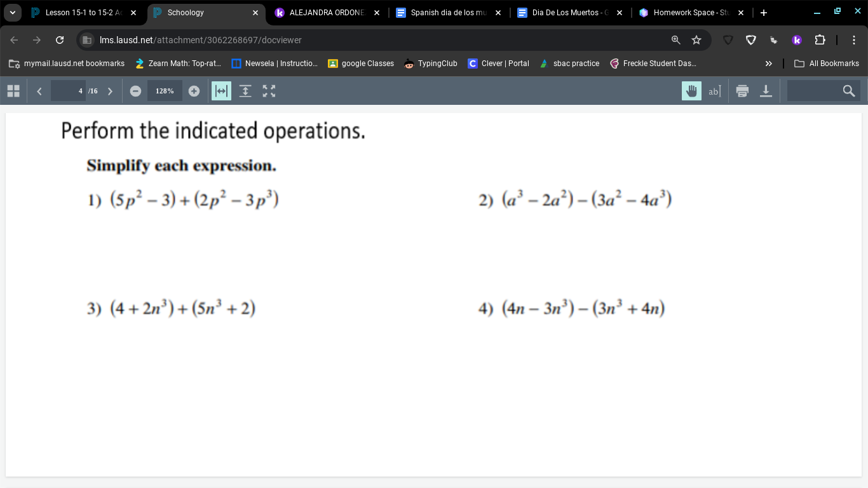Focus the document search field

tap(815, 91)
